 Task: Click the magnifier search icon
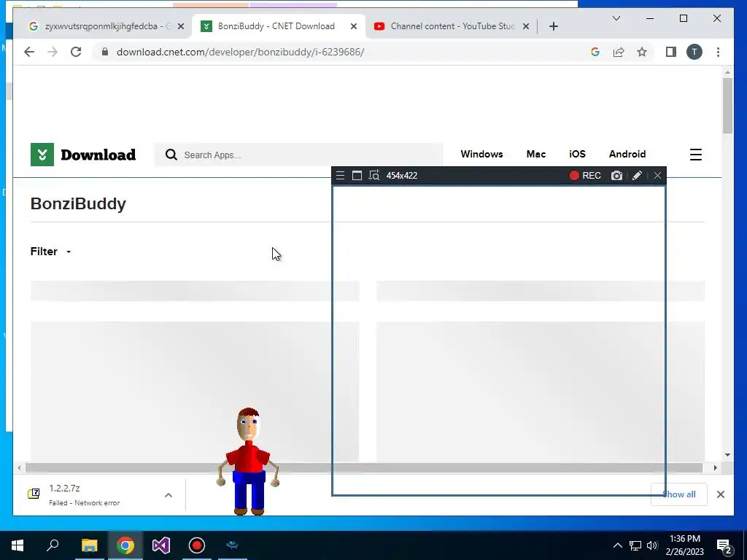(x=171, y=155)
